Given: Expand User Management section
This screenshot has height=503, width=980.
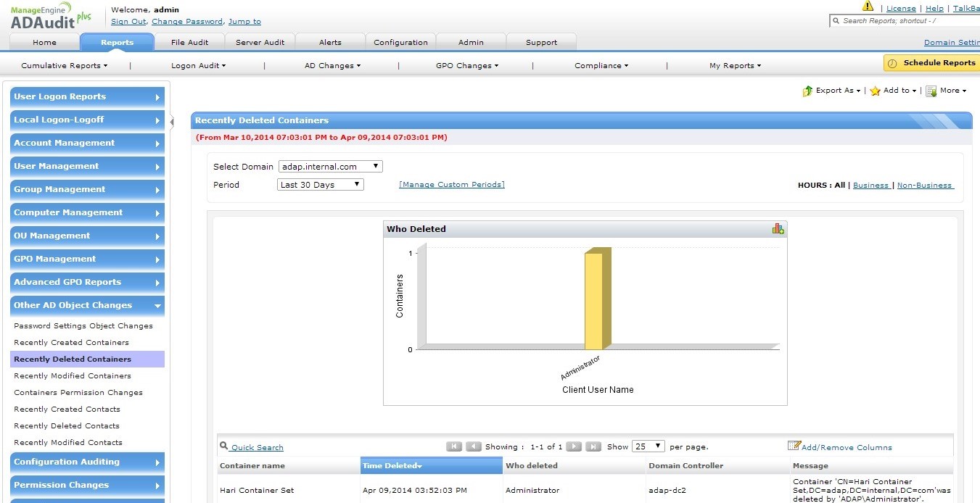Looking at the screenshot, I should click(x=88, y=167).
